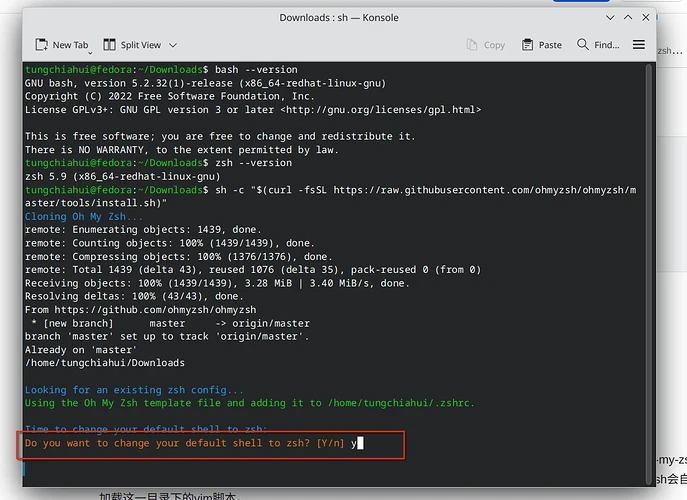Click the "Downloads : sh — Konsole" title bar
Viewport: 687px width, 500px height.
340,18
